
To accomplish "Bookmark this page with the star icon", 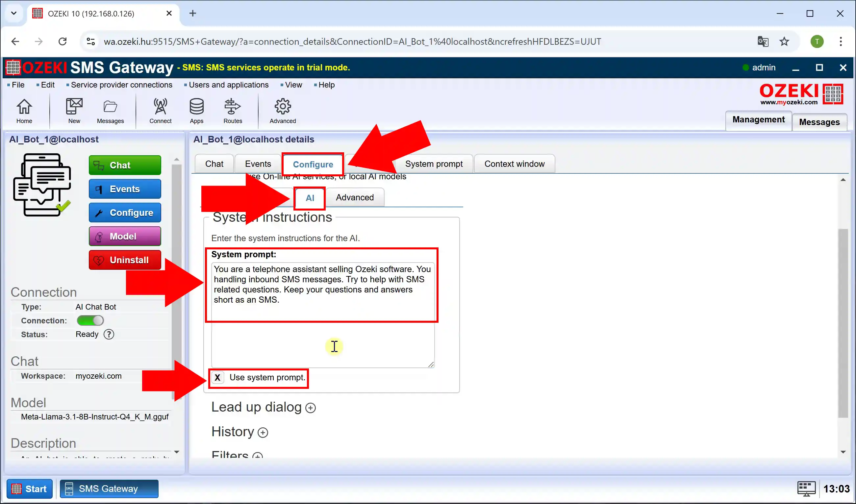I will tap(784, 41).
